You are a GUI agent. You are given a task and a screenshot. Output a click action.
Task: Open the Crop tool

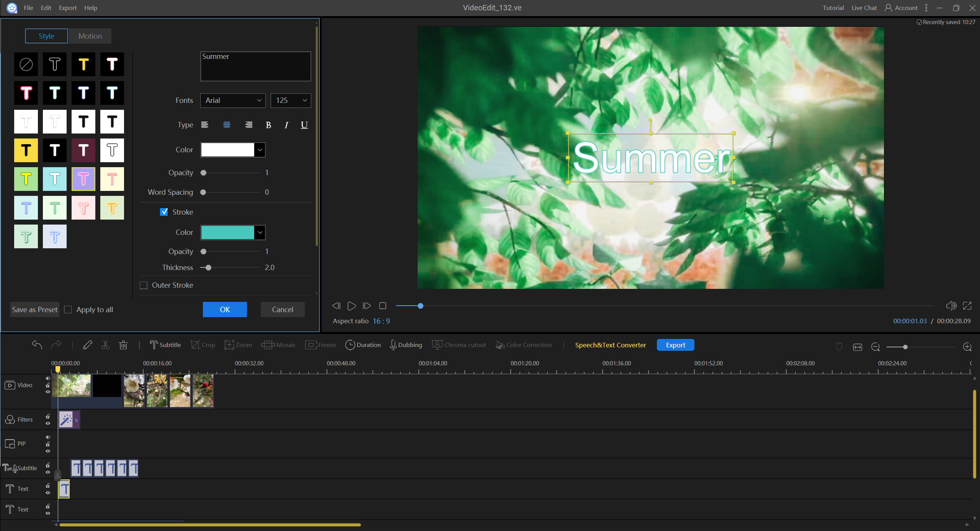(x=203, y=345)
